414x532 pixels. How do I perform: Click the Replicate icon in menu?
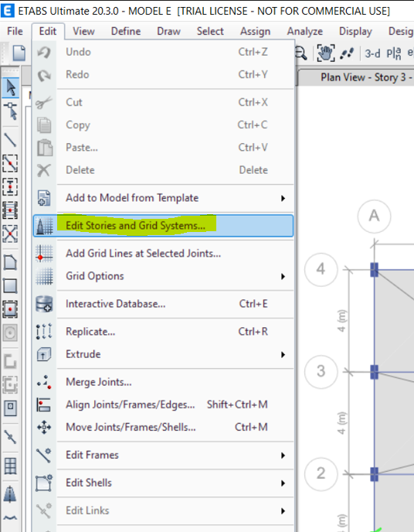click(44, 332)
